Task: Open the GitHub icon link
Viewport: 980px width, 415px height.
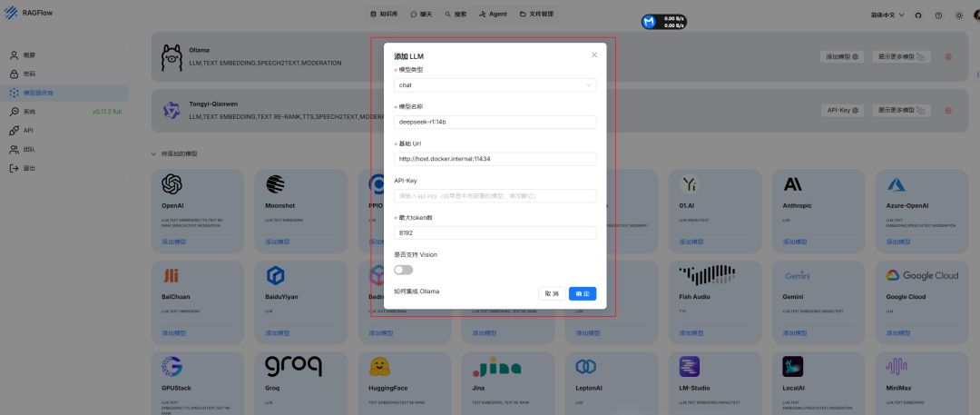Action: 918,15
